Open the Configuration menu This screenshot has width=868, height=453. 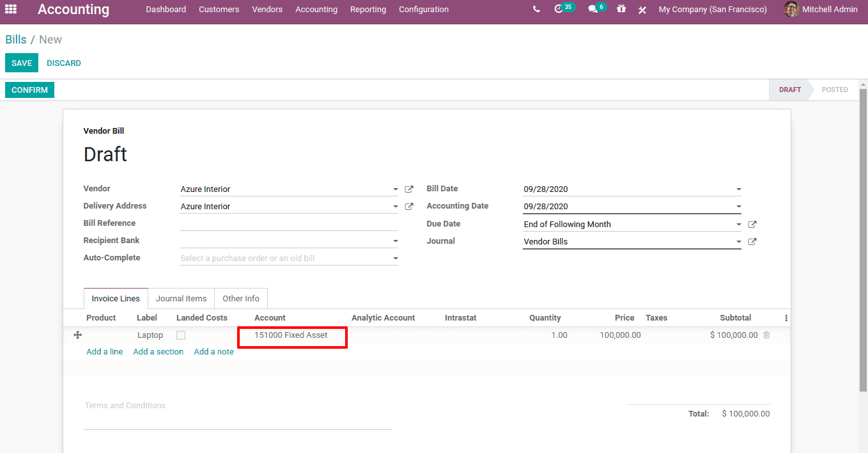424,10
